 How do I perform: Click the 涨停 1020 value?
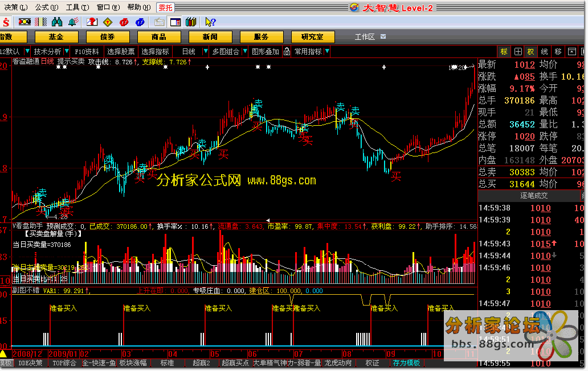525,136
